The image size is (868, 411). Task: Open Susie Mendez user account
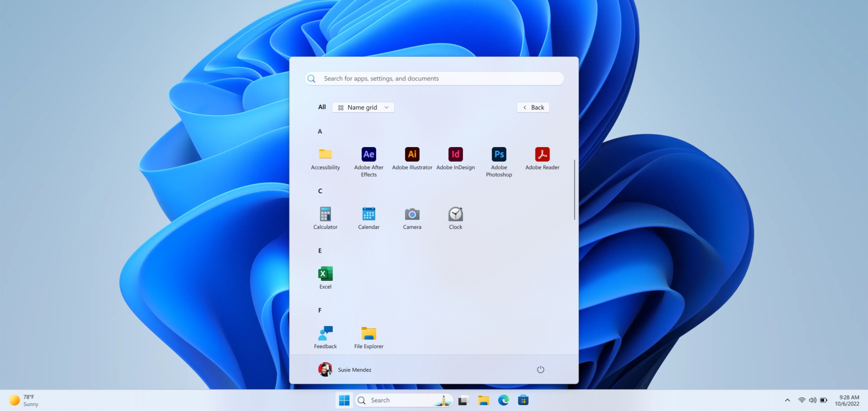[x=345, y=369]
